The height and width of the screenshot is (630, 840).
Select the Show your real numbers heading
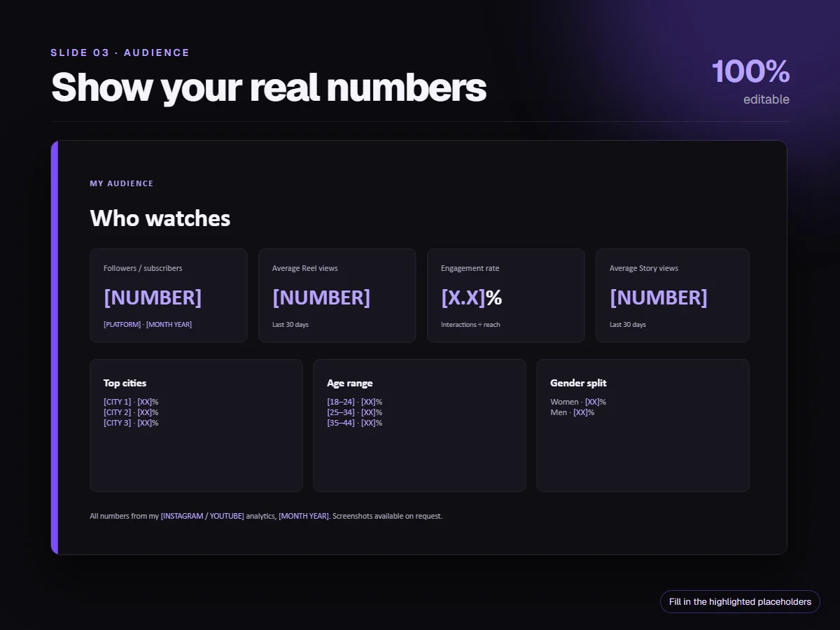269,87
